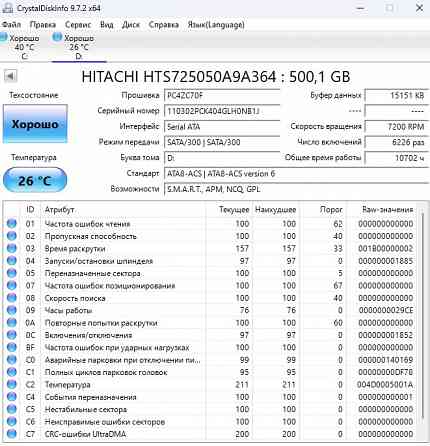
Task: Click the Число включений value 6226 раз
Action: click(x=397, y=142)
